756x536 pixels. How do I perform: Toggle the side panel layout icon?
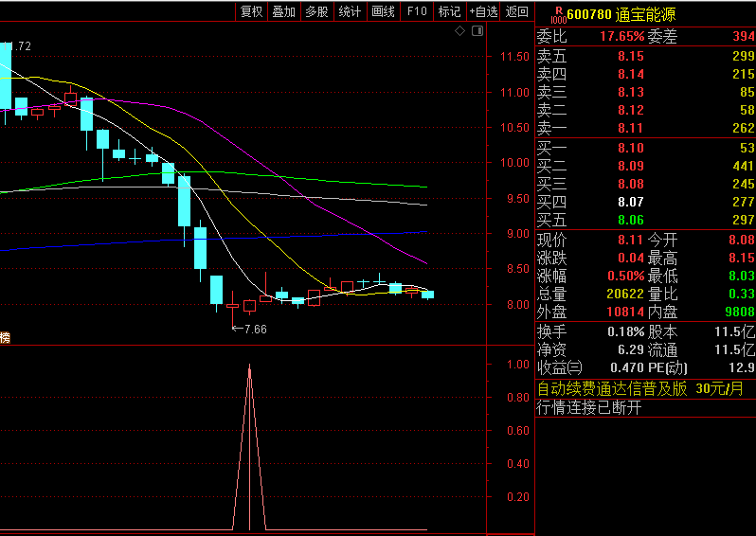[477, 31]
